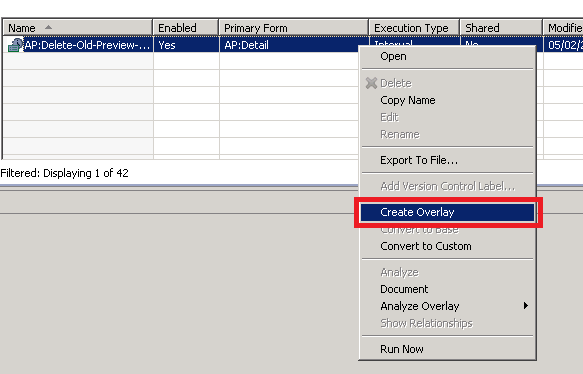
Task: Click the Modified column header
Action: pyautogui.click(x=563, y=28)
